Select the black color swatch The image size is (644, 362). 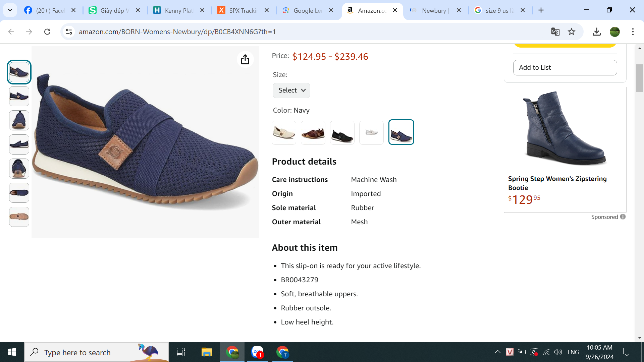tap(342, 133)
